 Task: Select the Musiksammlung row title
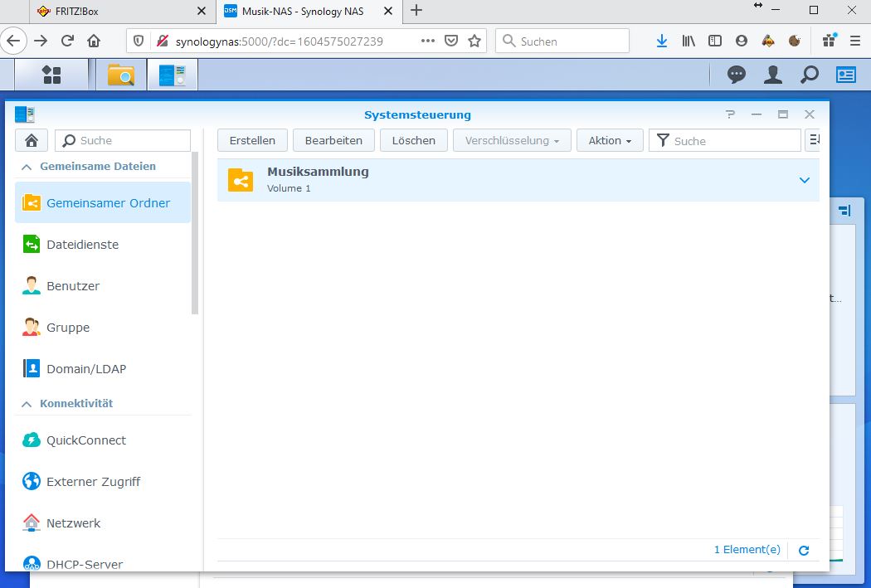[x=318, y=173]
